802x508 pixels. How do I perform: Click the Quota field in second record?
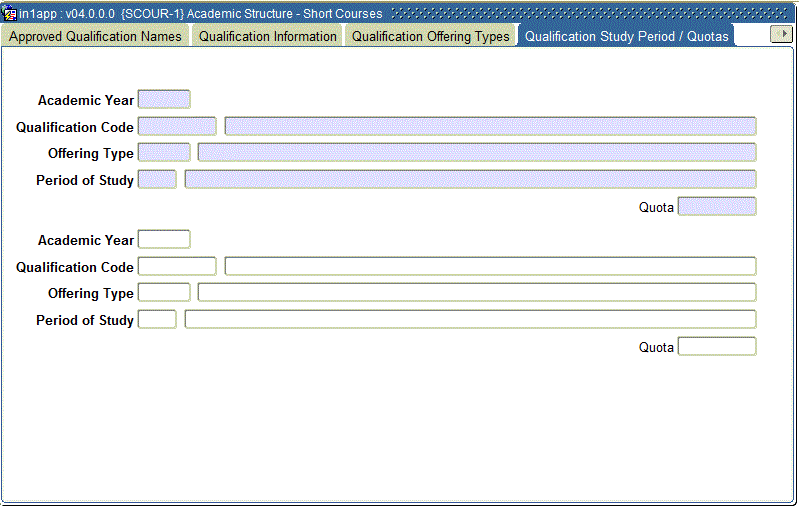point(717,347)
